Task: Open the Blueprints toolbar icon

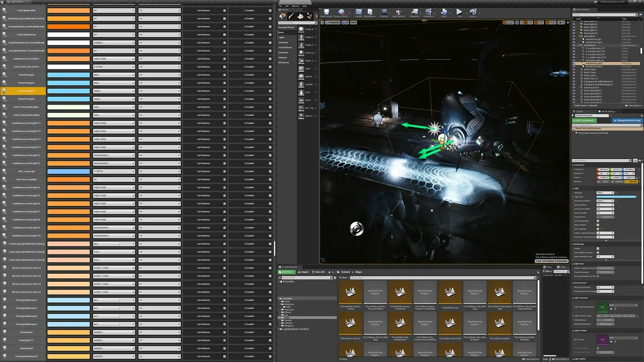Action: coord(416,13)
